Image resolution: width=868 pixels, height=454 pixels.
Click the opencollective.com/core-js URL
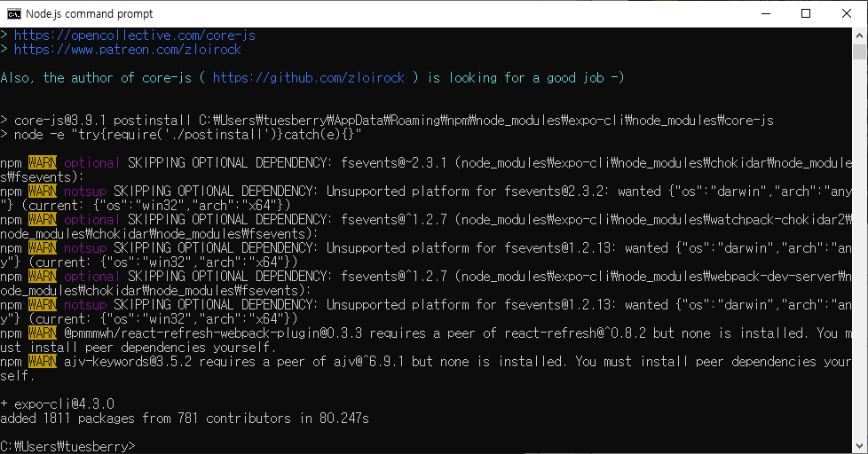tap(135, 35)
